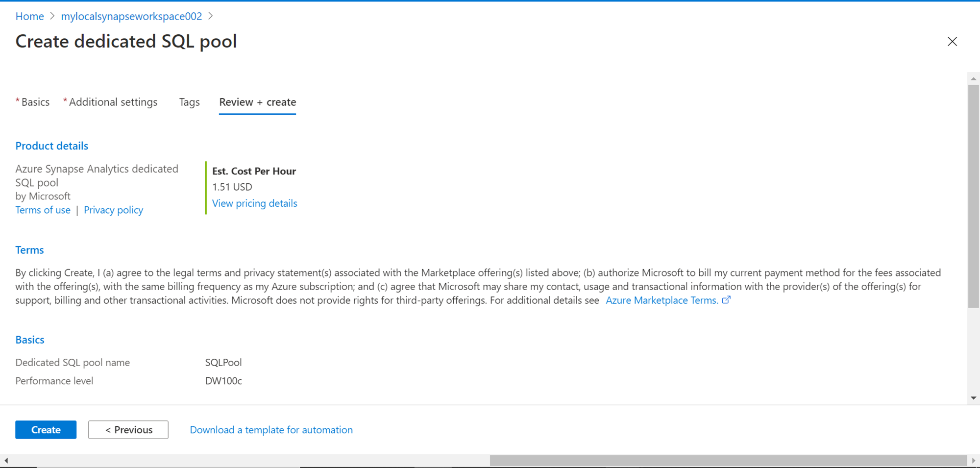This screenshot has width=980, height=468.
Task: Click the horizontal scrollbar left arrow
Action: coord(6,461)
